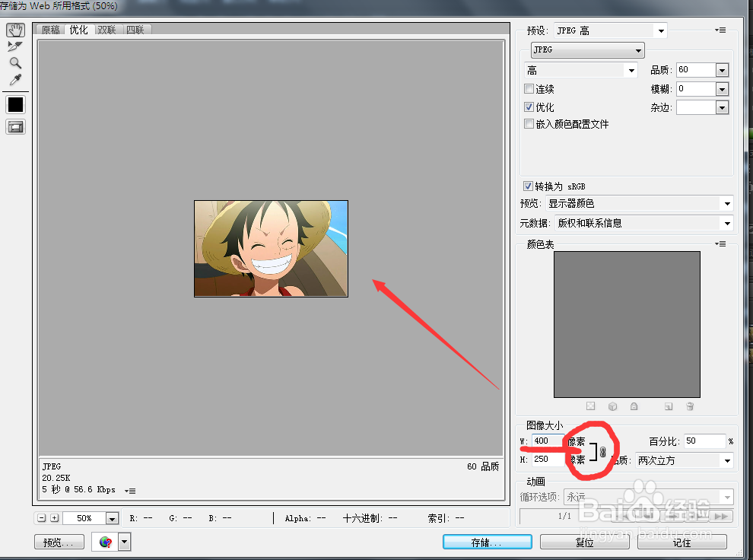Uncheck the 优化 checkbox
The height and width of the screenshot is (560, 753).
click(529, 107)
